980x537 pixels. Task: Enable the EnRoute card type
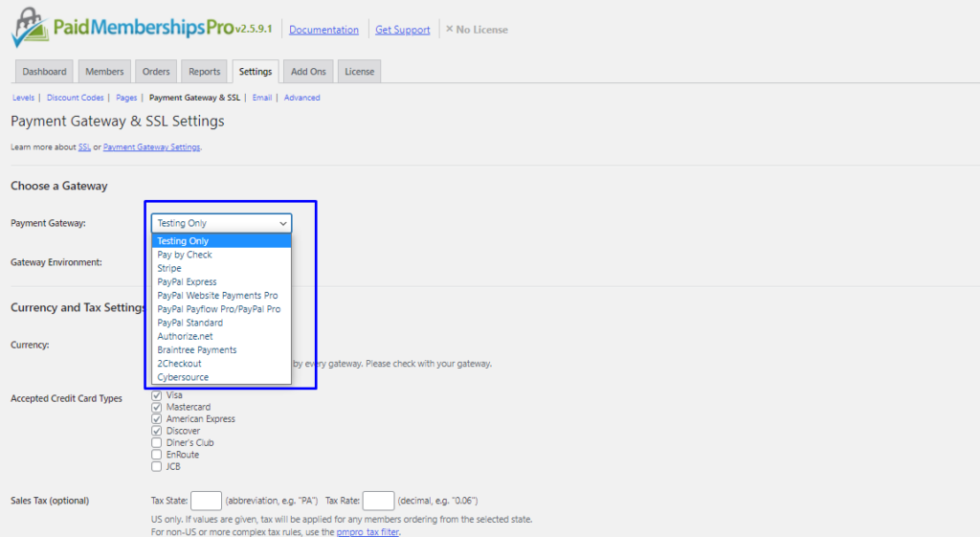[x=156, y=455]
